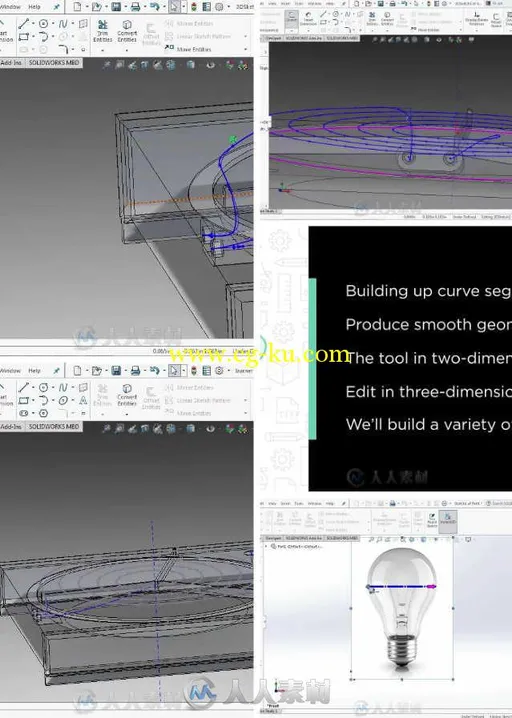Click Save icon in upper-left window

pos(116,7)
